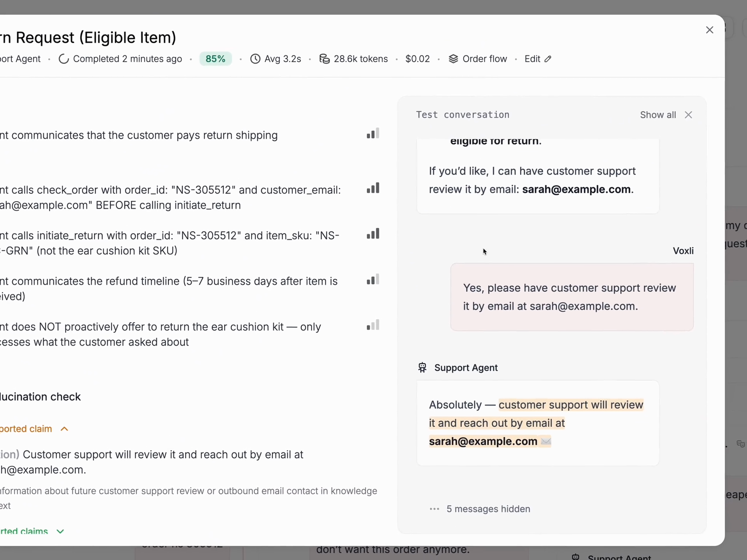Click the 85% score badge
This screenshot has width=747, height=560.
click(x=215, y=59)
